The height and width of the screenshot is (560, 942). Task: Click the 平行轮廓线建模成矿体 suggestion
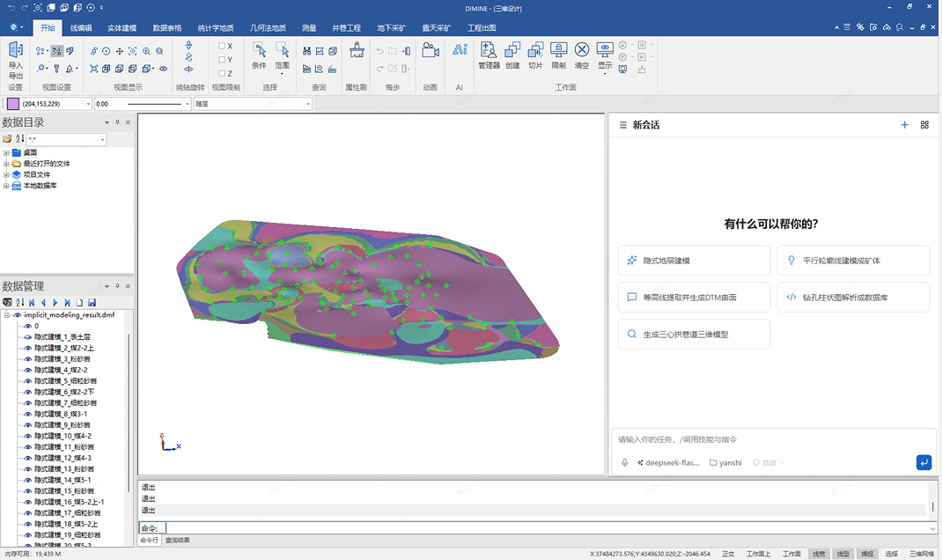pyautogui.click(x=854, y=260)
